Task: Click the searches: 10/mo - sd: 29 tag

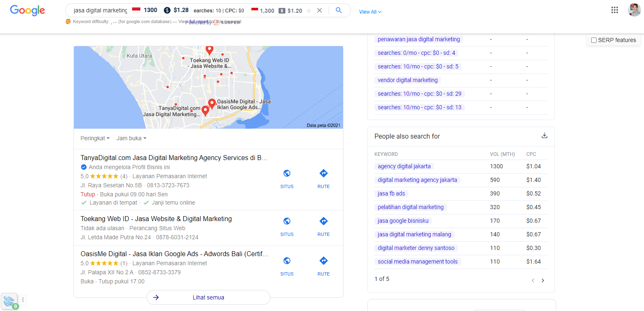Action: [x=419, y=94]
